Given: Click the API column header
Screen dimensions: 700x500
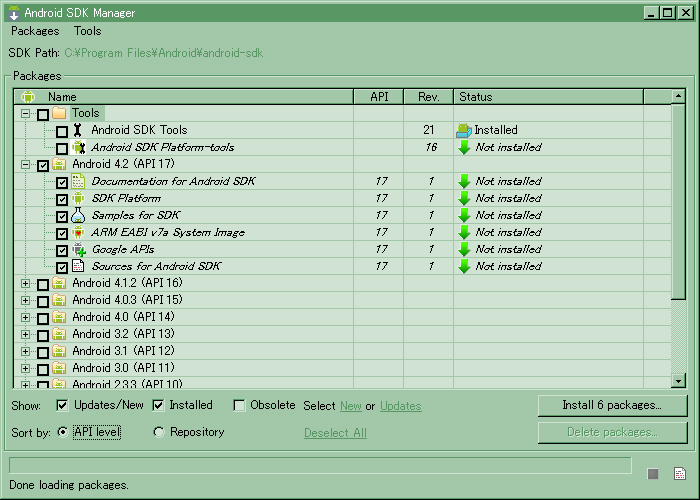Looking at the screenshot, I should (x=379, y=97).
